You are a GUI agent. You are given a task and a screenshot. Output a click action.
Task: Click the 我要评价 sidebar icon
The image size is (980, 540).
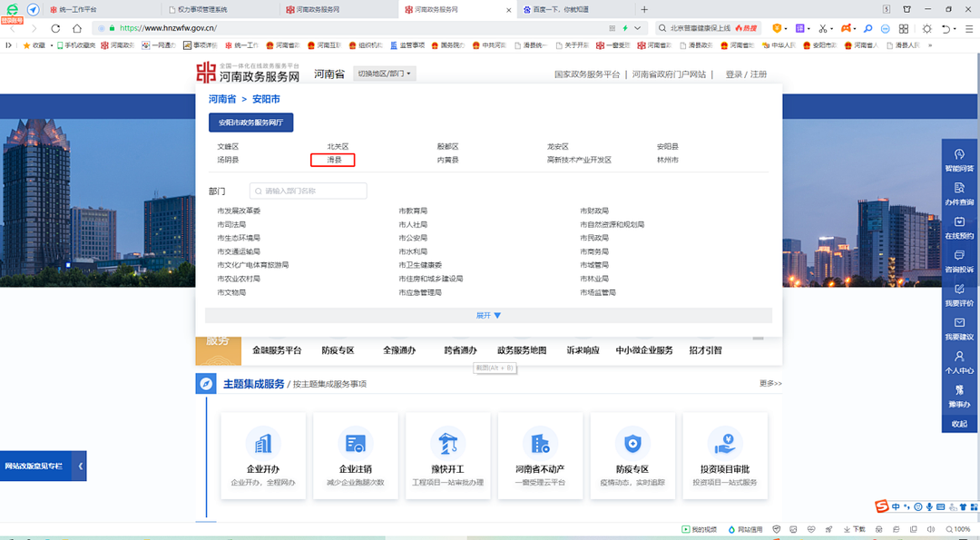click(x=959, y=290)
